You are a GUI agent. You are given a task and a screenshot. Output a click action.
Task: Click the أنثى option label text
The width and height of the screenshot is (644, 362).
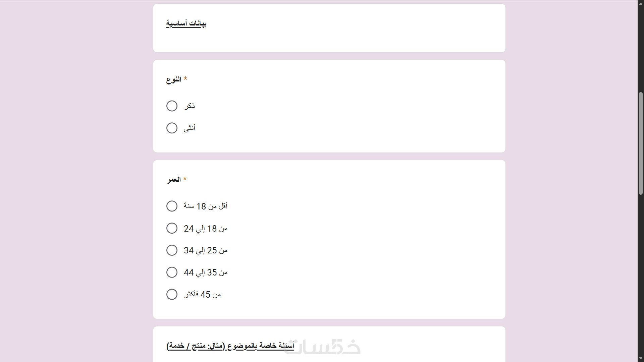pyautogui.click(x=190, y=128)
